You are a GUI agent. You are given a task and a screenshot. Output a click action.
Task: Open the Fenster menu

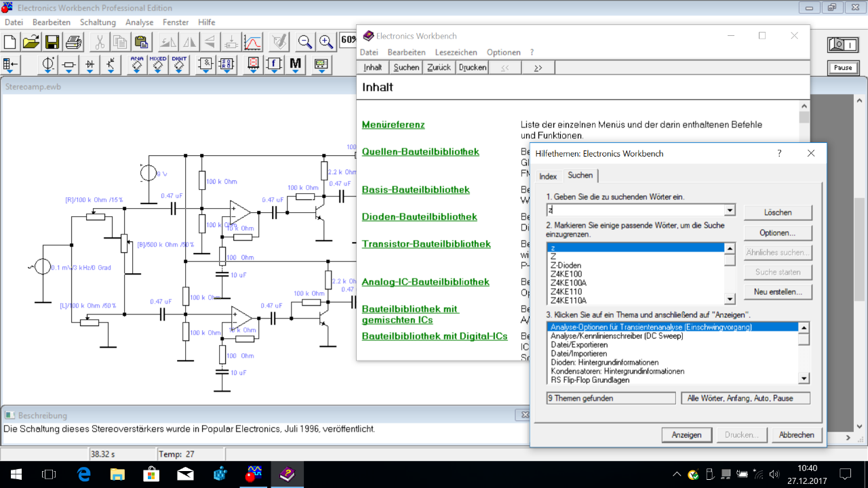[x=176, y=22]
